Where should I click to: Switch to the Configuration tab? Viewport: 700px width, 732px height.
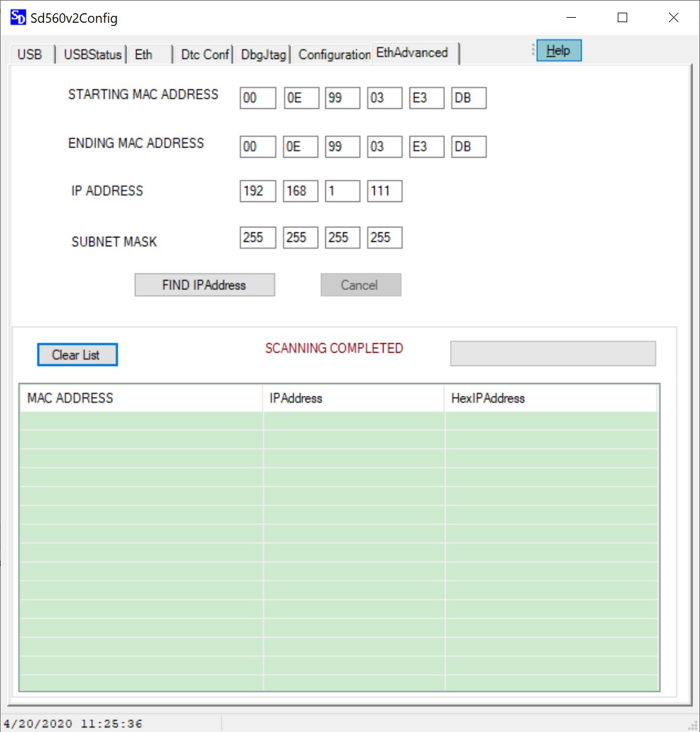332,54
